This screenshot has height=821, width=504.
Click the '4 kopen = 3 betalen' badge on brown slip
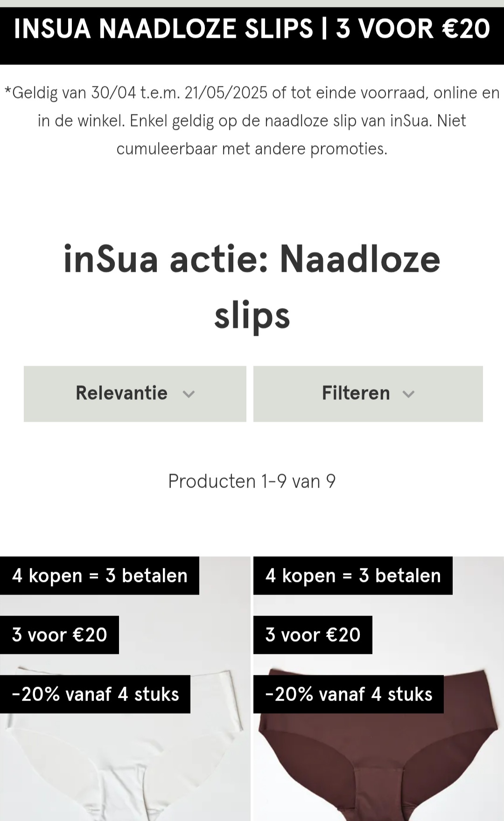(353, 575)
